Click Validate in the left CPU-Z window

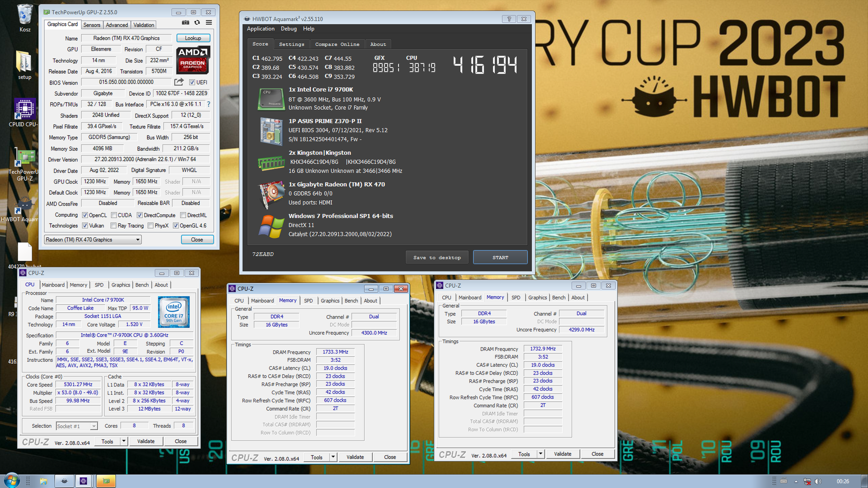[x=146, y=441]
